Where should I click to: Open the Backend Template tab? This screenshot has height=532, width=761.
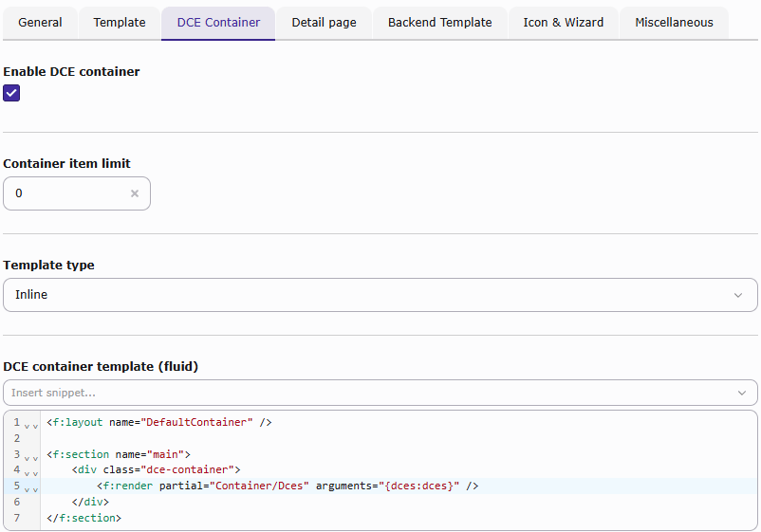pyautogui.click(x=439, y=23)
